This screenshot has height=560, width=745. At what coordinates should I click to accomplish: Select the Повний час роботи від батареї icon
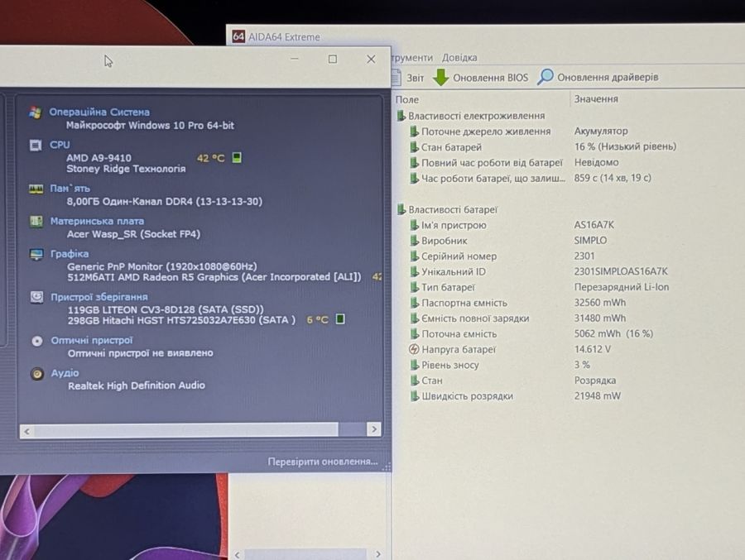click(415, 163)
